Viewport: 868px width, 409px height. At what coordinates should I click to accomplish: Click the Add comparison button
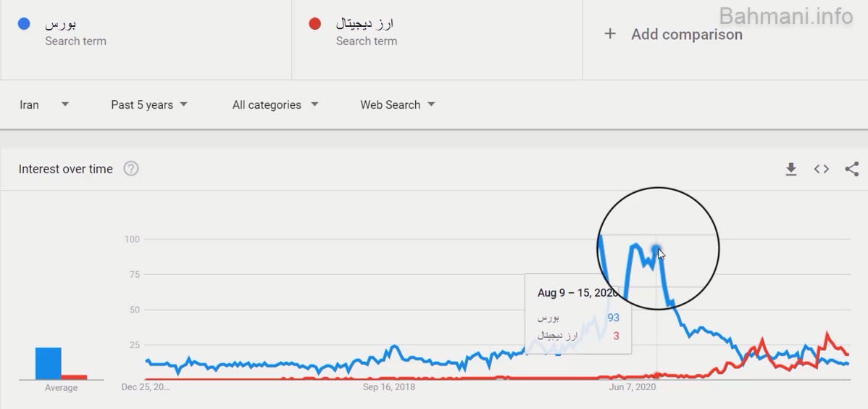686,34
